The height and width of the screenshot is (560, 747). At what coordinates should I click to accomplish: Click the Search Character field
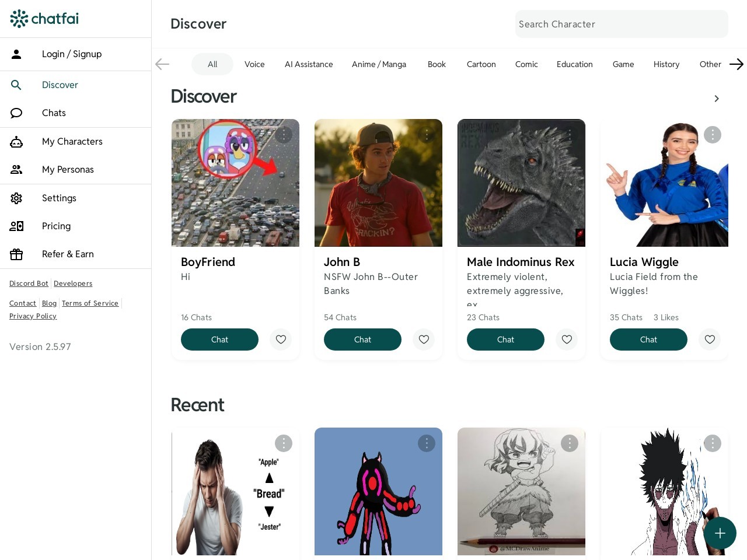point(622,24)
